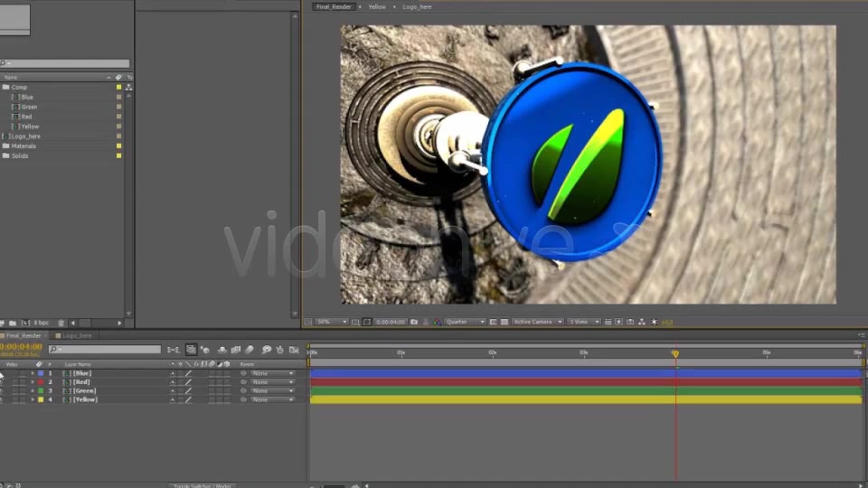Viewport: 868px width, 488px height.
Task: Select the Logo_here composition in Project panel
Action: point(22,136)
